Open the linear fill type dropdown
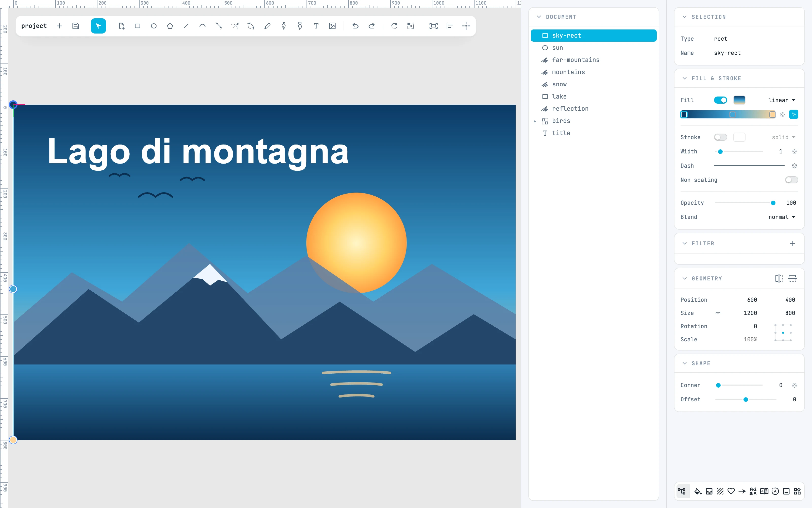812x508 pixels. pyautogui.click(x=782, y=100)
